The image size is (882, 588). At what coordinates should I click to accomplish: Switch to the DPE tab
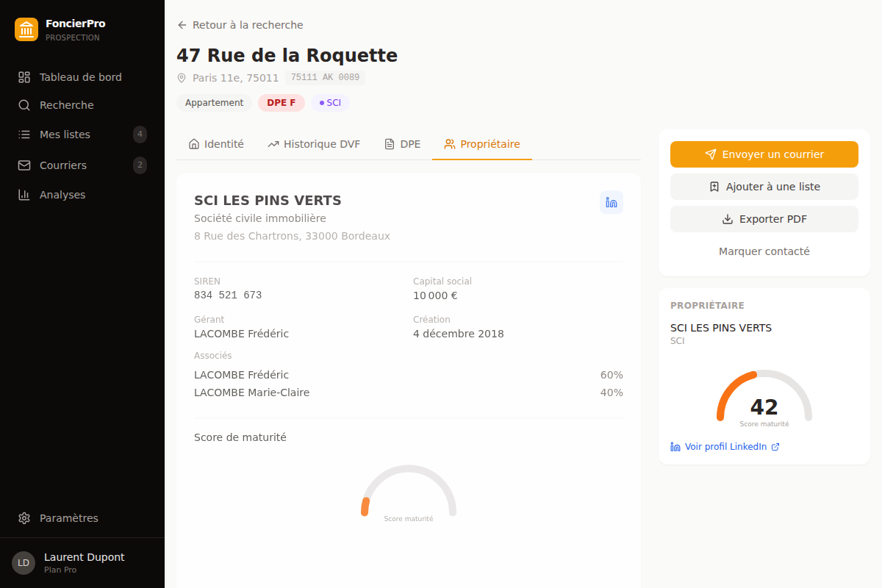coord(402,144)
